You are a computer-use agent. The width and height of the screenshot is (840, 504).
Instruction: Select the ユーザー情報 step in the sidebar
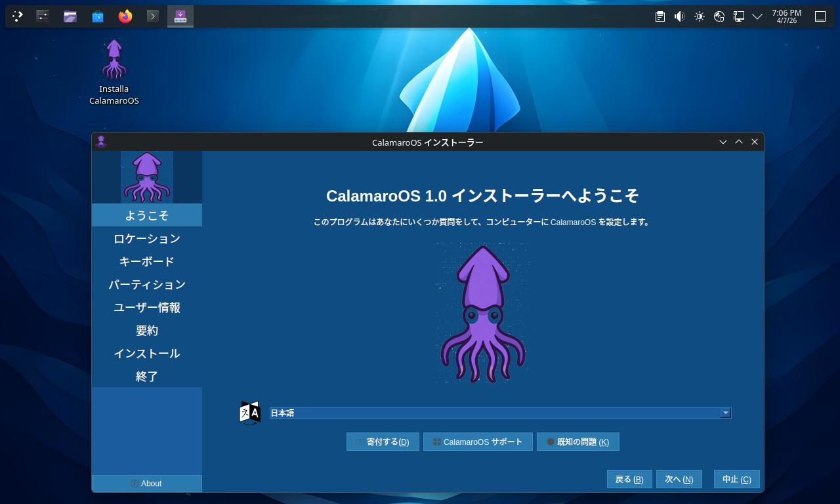tap(147, 307)
